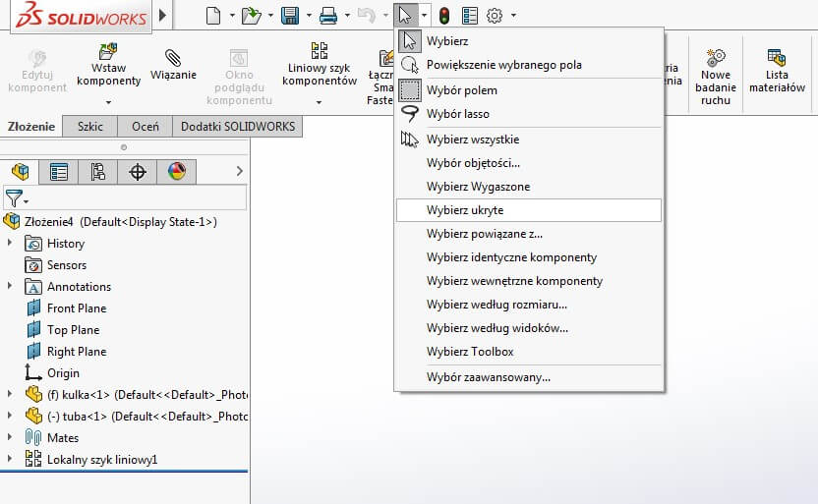Click the Save icon in toolbar

click(x=290, y=16)
